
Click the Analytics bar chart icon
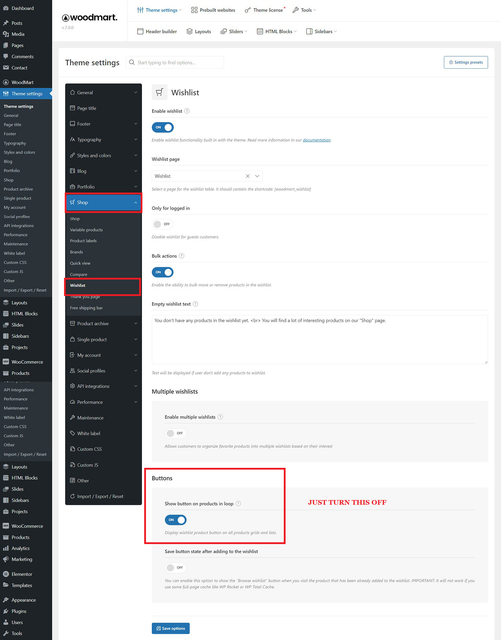[x=6, y=548]
